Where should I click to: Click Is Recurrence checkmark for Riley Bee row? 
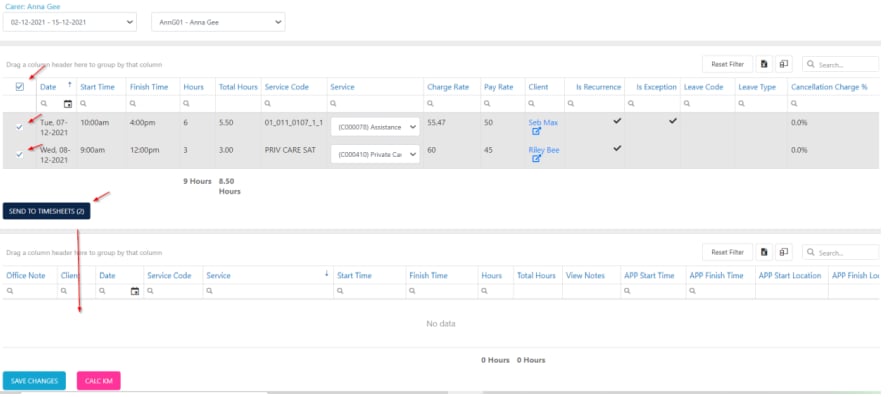[x=617, y=148]
